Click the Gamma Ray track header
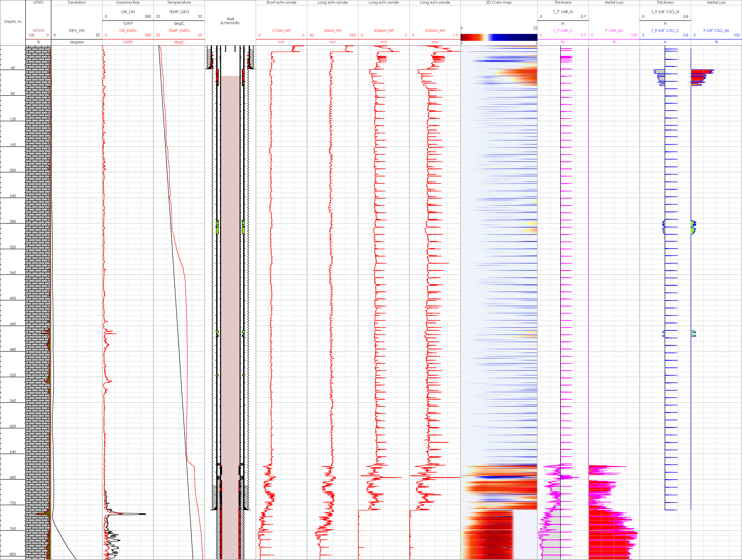 [x=128, y=2]
